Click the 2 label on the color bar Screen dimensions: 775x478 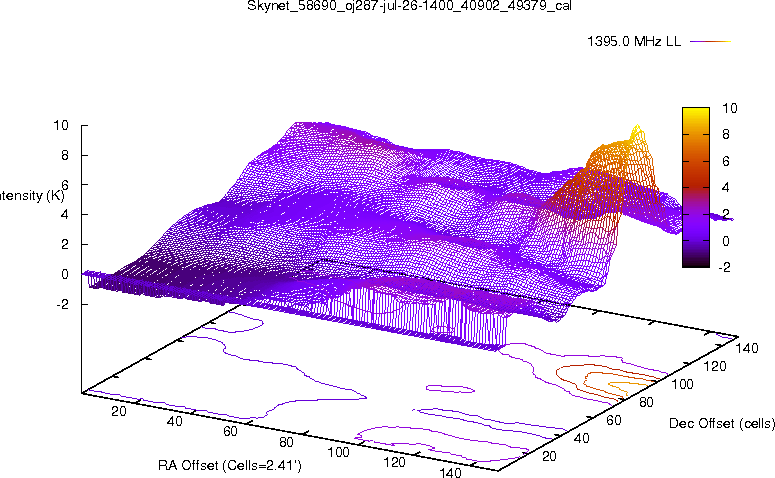(x=726, y=214)
